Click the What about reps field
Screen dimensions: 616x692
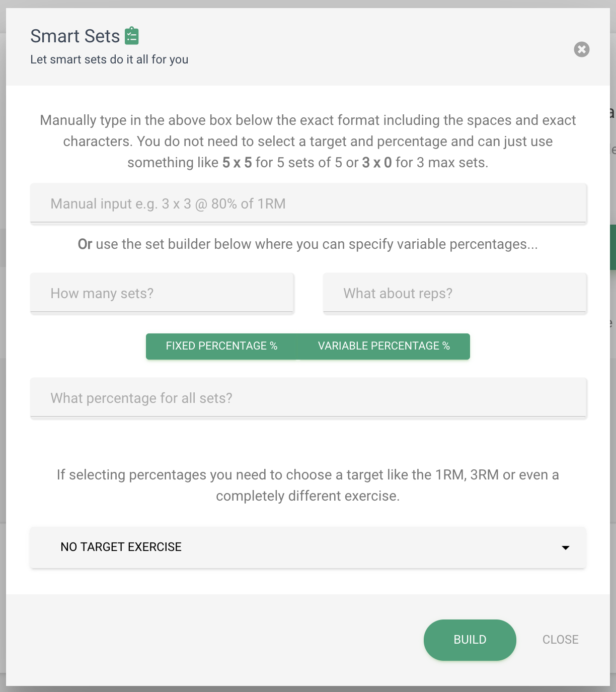[454, 293]
